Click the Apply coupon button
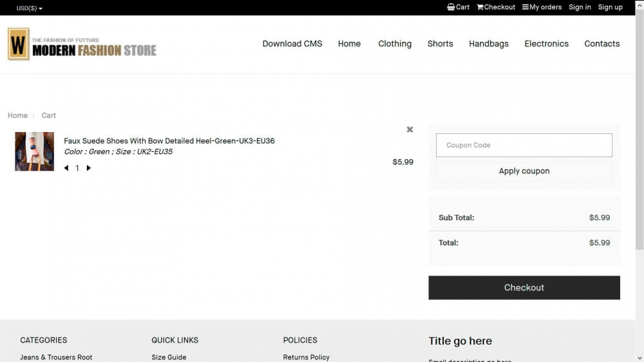Viewport: 644px width, 362px height. (524, 171)
